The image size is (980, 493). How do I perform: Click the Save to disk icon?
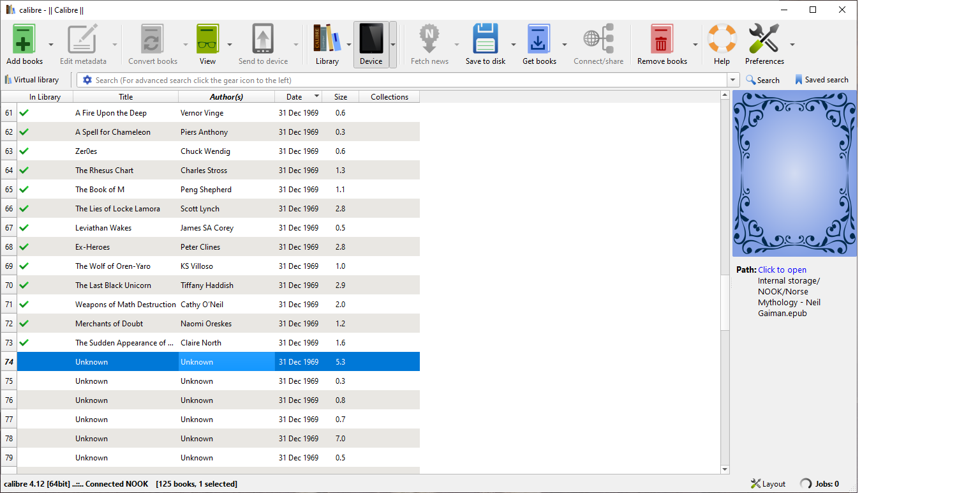(485, 39)
